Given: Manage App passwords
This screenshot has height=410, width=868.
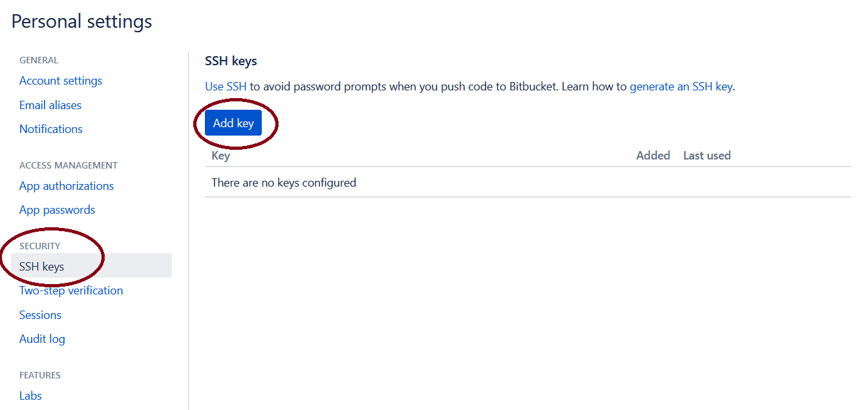Looking at the screenshot, I should (57, 209).
